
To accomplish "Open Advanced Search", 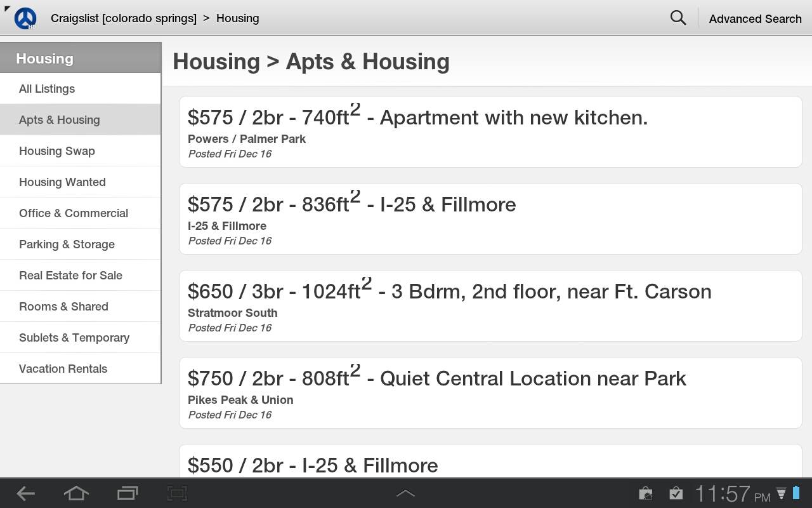I will (755, 18).
